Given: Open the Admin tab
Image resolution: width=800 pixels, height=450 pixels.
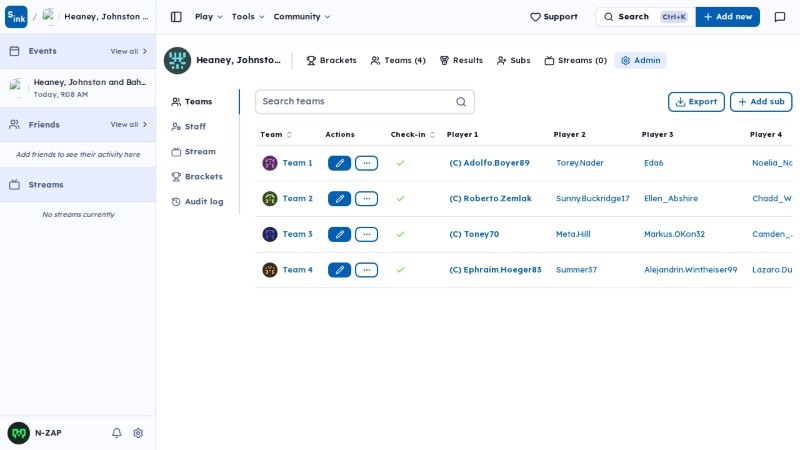Looking at the screenshot, I should [640, 60].
